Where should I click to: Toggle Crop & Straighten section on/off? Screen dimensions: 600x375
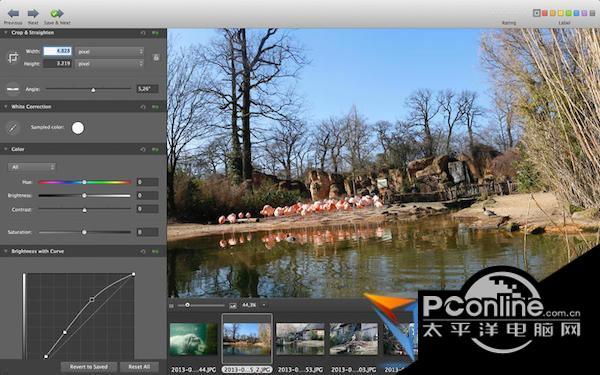tap(155, 33)
